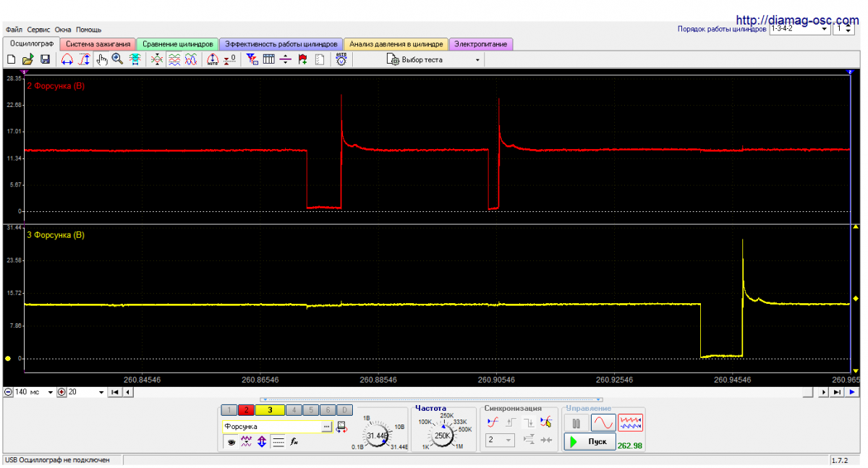Viewport: 868px width, 468px height.
Task: Click the fx math function icon
Action: [x=294, y=441]
